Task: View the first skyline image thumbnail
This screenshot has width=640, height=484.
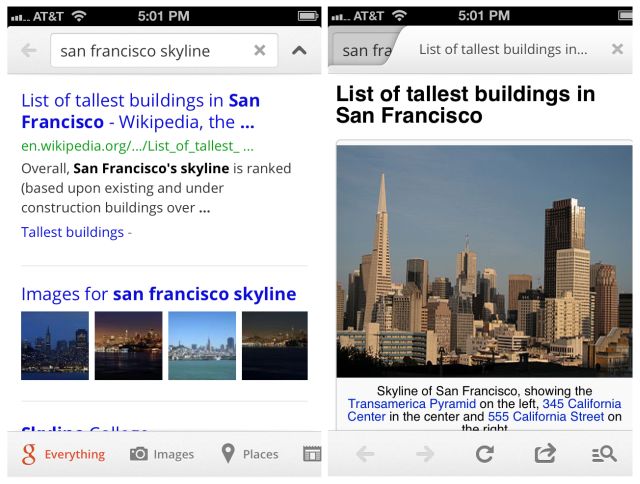Action: coord(54,345)
